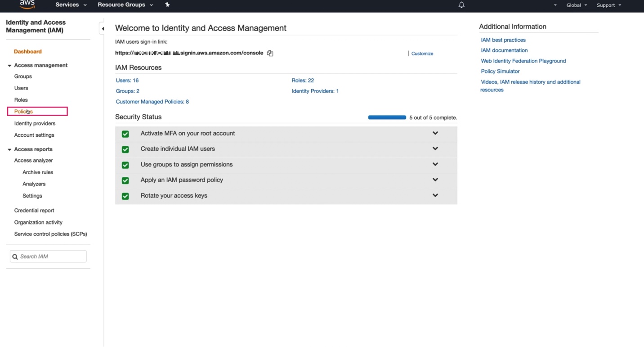Open the Roles: 22 resource link
This screenshot has height=347, width=644.
(x=303, y=81)
